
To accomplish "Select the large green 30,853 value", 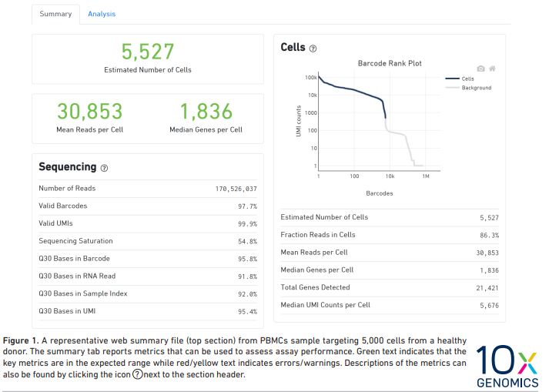I will pos(89,112).
